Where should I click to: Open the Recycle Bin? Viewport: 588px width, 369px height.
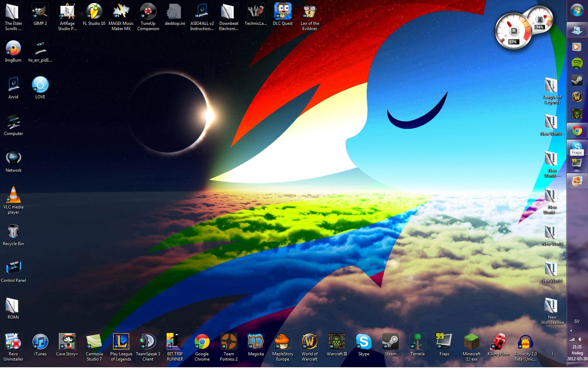coord(13,235)
